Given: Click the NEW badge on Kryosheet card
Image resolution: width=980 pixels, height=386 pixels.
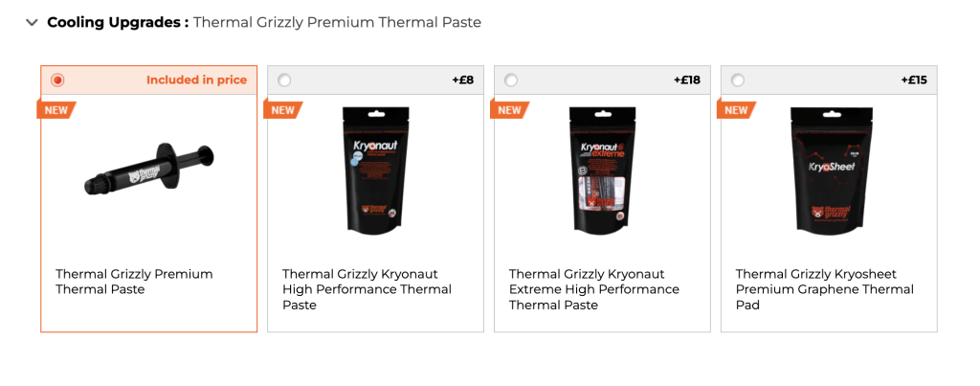Looking at the screenshot, I should coord(736,110).
